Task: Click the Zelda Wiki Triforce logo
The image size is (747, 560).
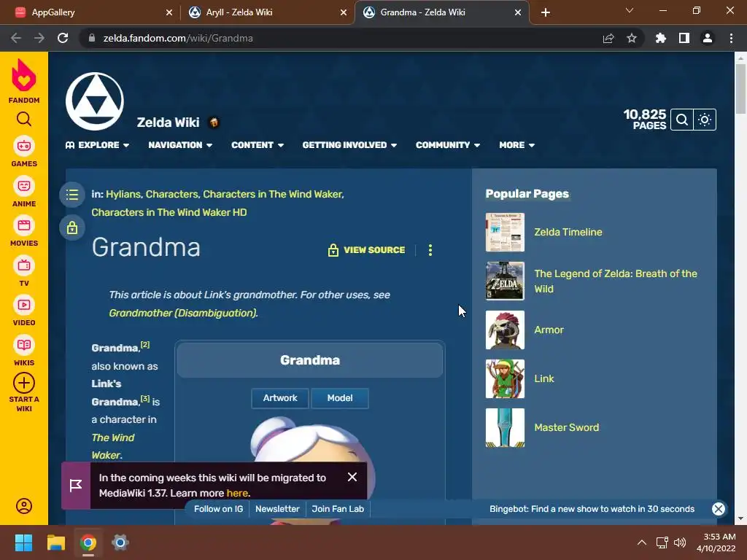Action: coord(95,101)
